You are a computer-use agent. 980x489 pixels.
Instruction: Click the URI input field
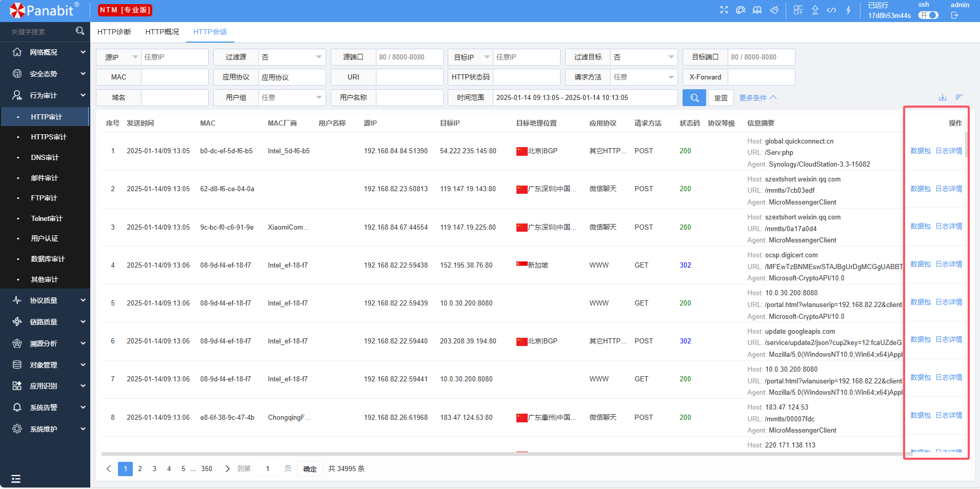pos(409,77)
